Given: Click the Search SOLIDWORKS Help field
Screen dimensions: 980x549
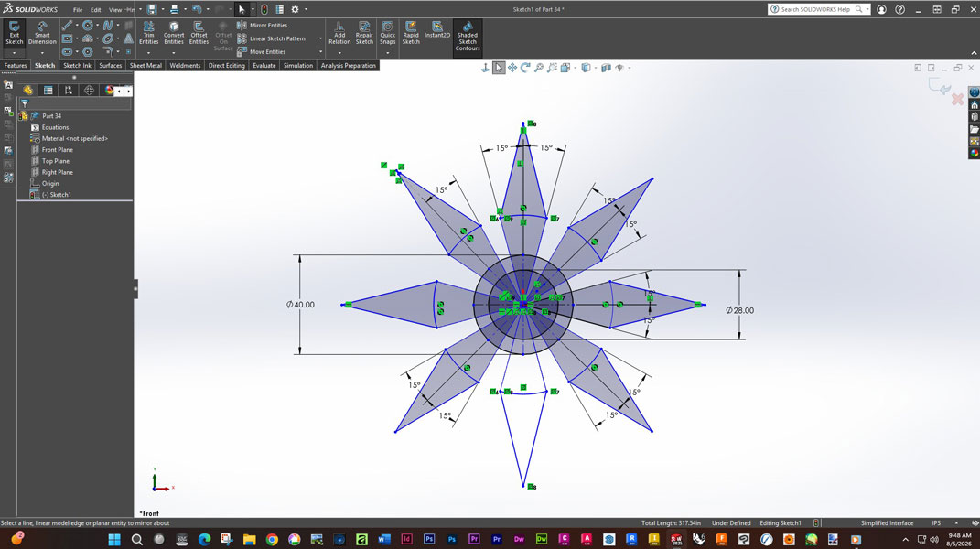Looking at the screenshot, I should 817,9.
